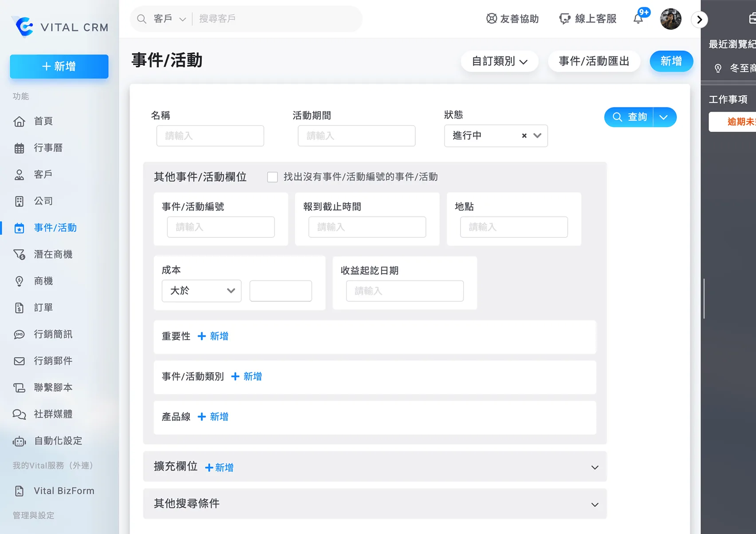Image resolution: width=756 pixels, height=534 pixels.
Task: Add a 重要性 filter with 新增
Action: tap(213, 336)
